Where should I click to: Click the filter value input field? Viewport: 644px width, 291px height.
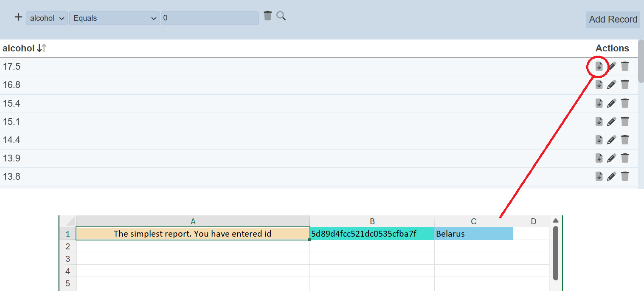pos(209,18)
